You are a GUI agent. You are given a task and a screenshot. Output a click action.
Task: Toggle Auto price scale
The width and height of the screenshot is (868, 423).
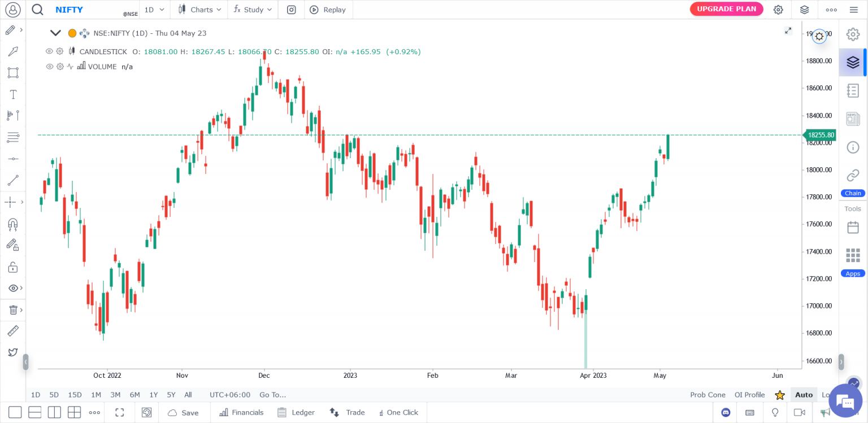tap(804, 395)
